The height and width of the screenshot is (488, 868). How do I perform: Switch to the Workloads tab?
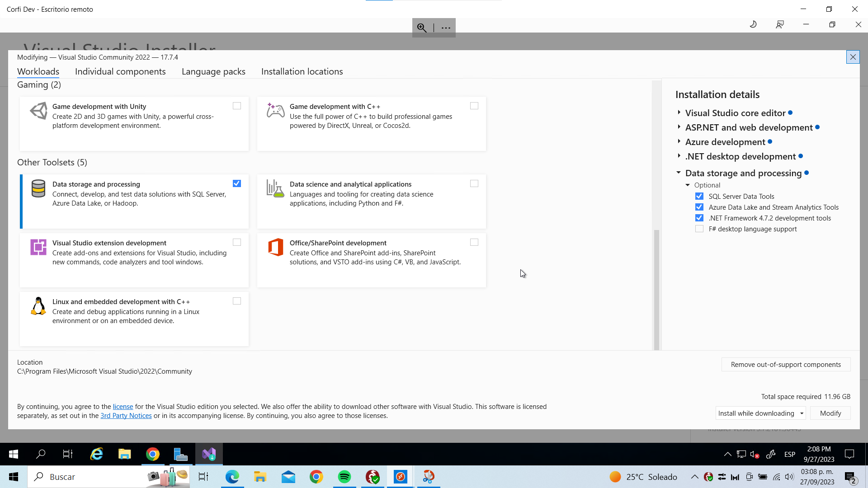[38, 71]
